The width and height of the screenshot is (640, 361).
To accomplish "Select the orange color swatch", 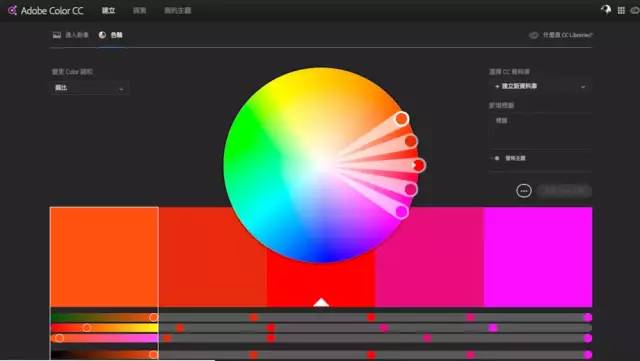I will 104,256.
